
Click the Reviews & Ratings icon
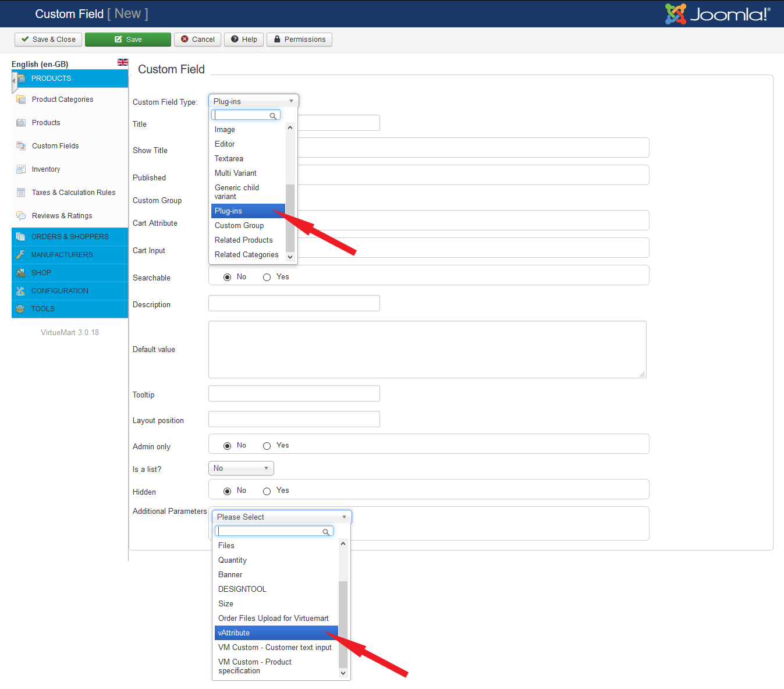pyautogui.click(x=21, y=216)
